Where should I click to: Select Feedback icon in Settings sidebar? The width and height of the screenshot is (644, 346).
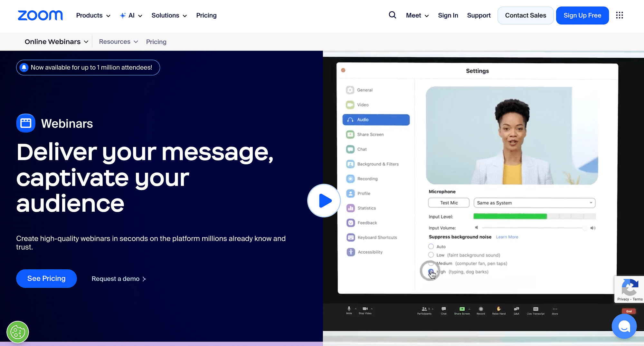pos(351,223)
